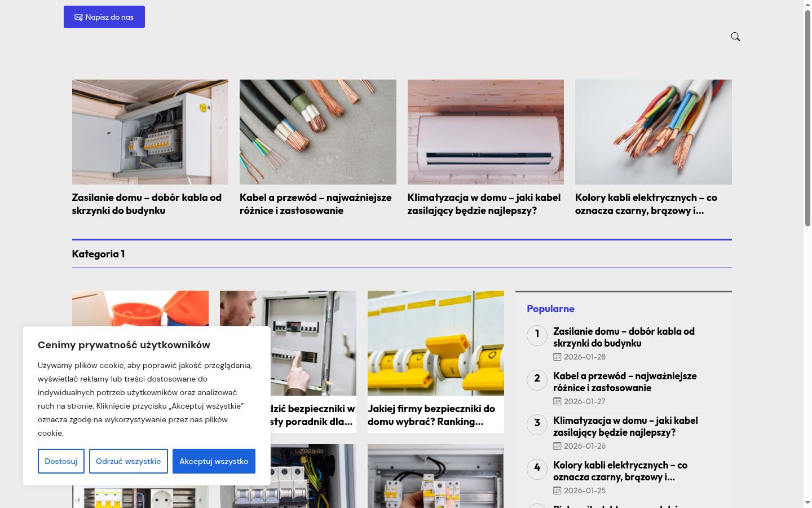
Task: Click the Popularne sidebar heading
Action: 550,309
